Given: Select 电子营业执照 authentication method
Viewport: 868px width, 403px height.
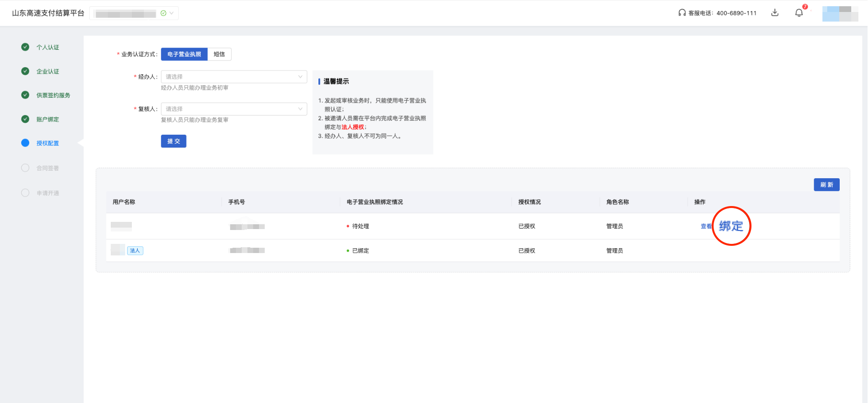Looking at the screenshot, I should (x=184, y=54).
